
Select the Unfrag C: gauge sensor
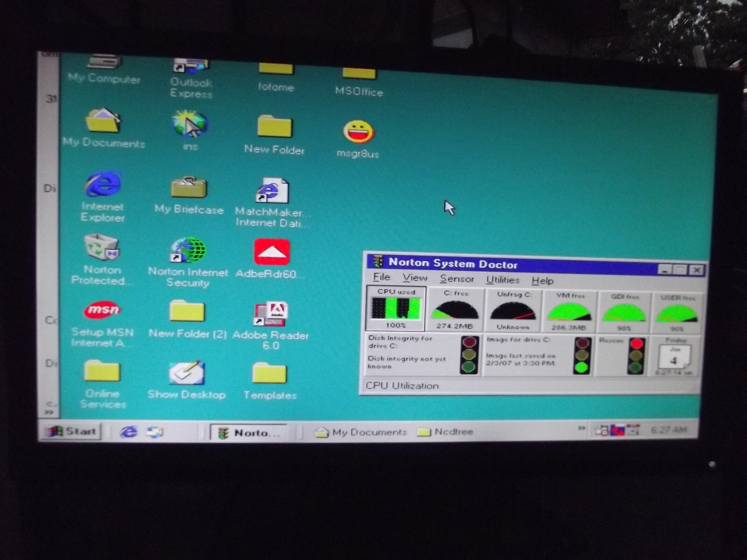click(513, 311)
